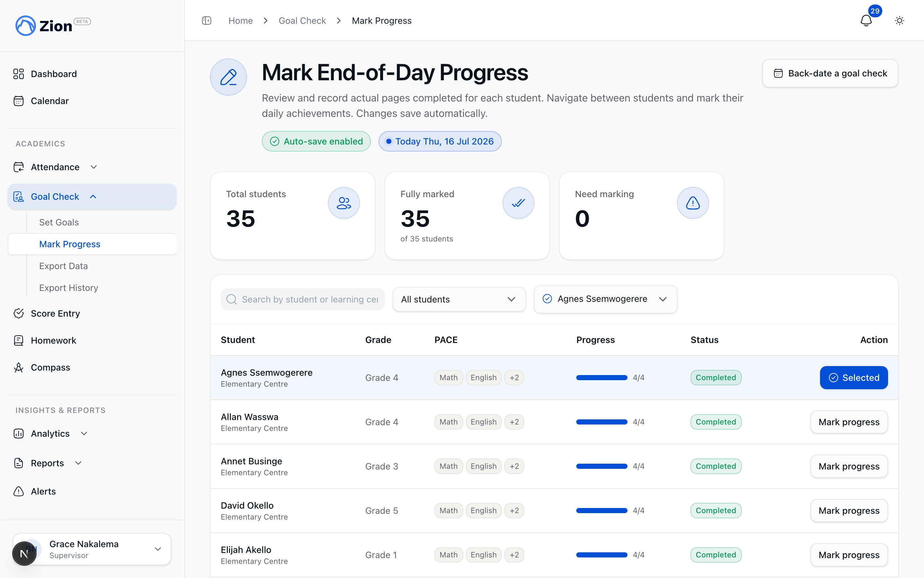Click the Auto-save enabled badge

[x=316, y=141]
